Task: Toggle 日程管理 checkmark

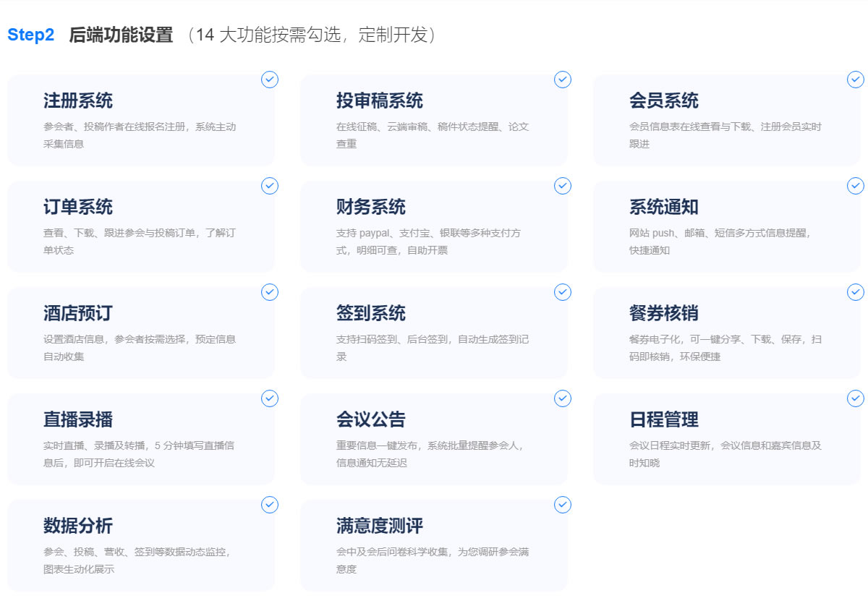Action: click(856, 398)
